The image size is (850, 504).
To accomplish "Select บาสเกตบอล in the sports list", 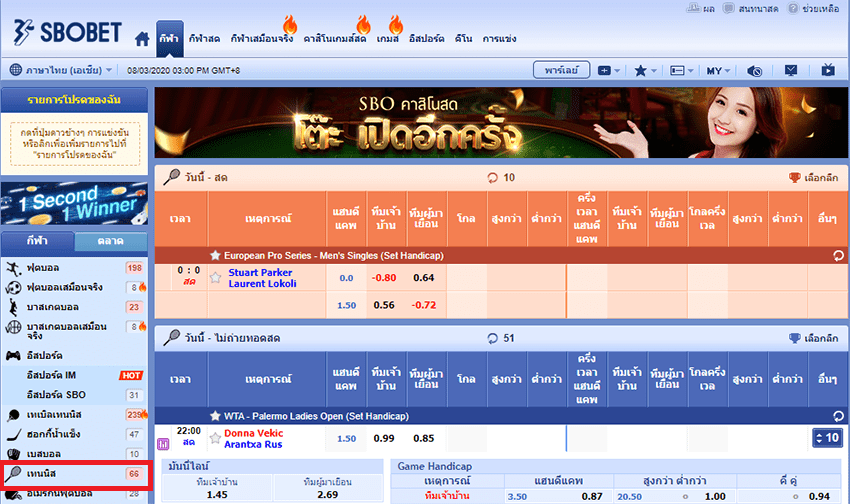I will 74,307.
